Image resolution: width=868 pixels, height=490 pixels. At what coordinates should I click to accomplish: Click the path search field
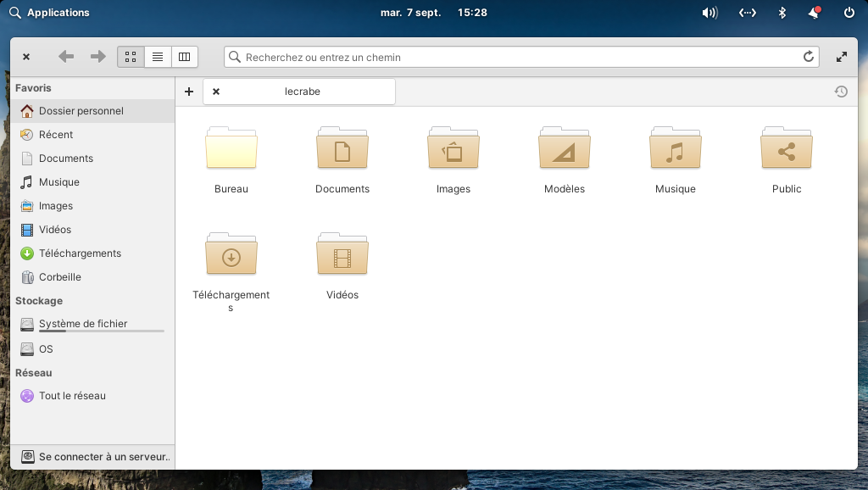(x=521, y=57)
